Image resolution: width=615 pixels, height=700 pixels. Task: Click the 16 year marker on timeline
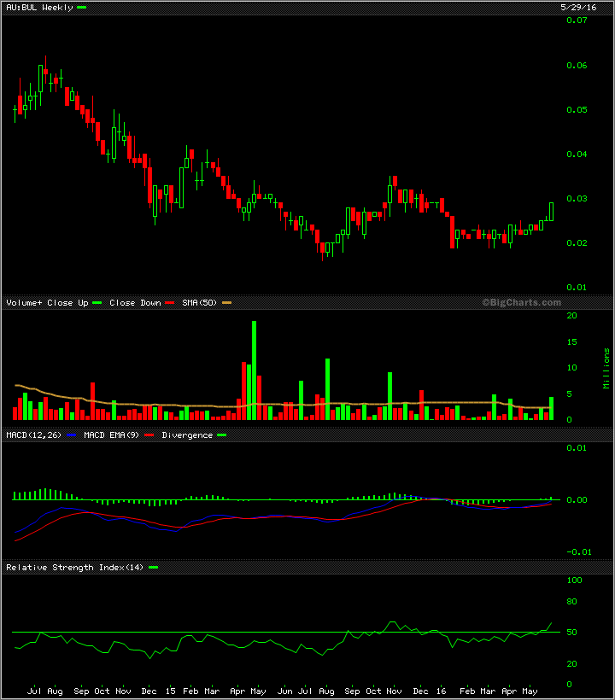tap(441, 691)
